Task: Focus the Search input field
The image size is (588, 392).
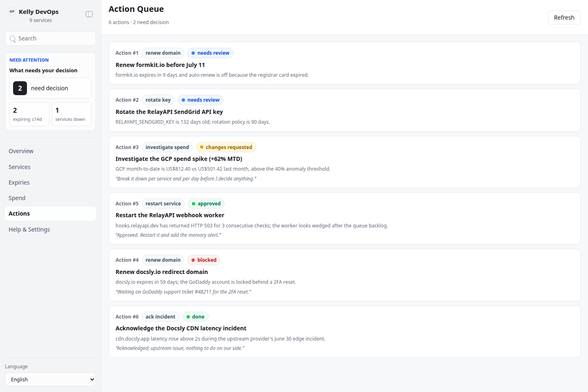Action: (50, 38)
